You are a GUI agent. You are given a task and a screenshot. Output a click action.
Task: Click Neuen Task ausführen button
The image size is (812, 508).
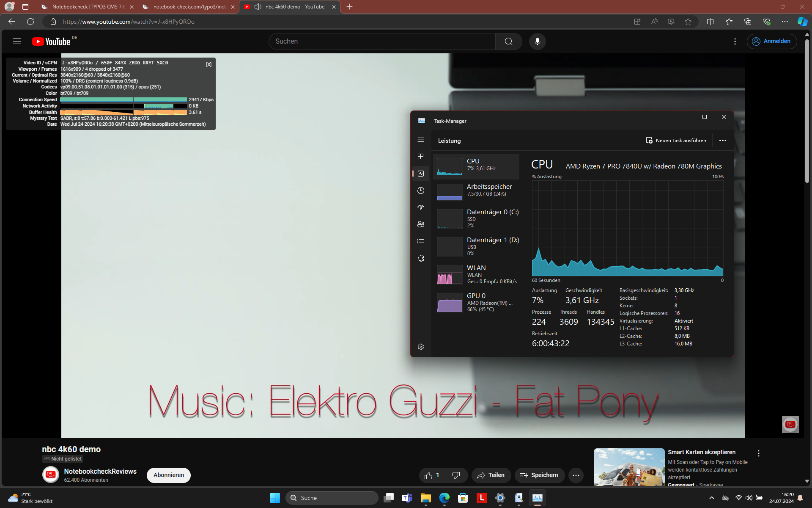point(676,141)
